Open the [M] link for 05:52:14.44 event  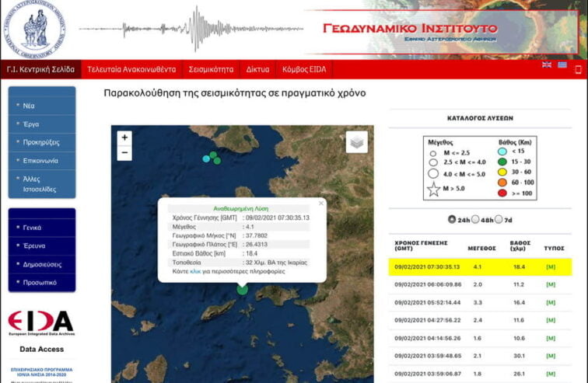pyautogui.click(x=551, y=302)
